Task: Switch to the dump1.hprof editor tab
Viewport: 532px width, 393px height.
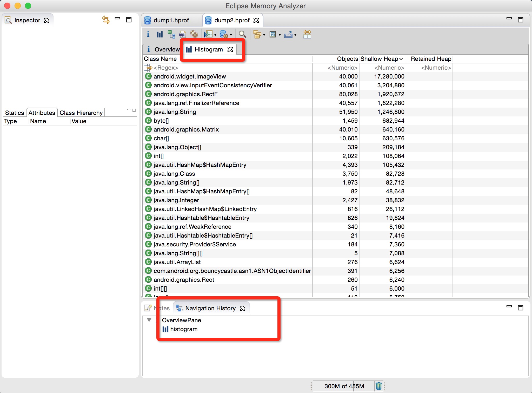Action: pos(171,20)
